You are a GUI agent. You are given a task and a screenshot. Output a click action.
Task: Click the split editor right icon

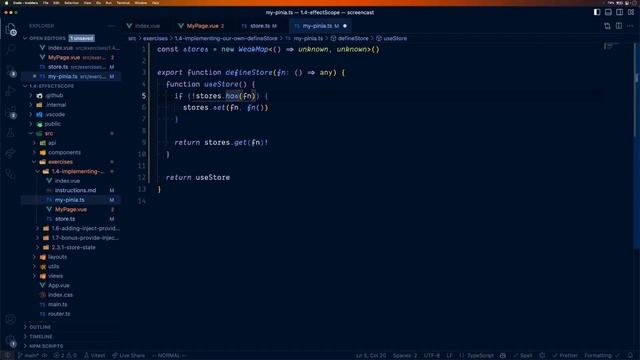[x=619, y=26]
